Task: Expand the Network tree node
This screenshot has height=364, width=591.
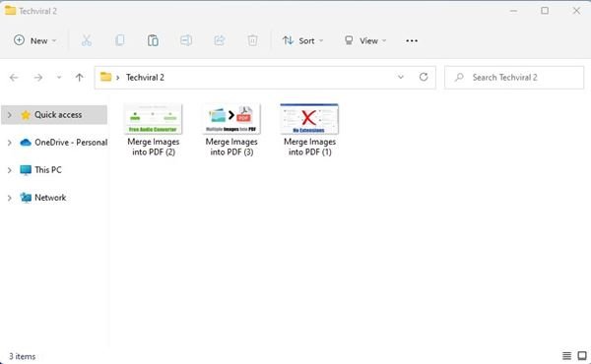Action: (10, 198)
